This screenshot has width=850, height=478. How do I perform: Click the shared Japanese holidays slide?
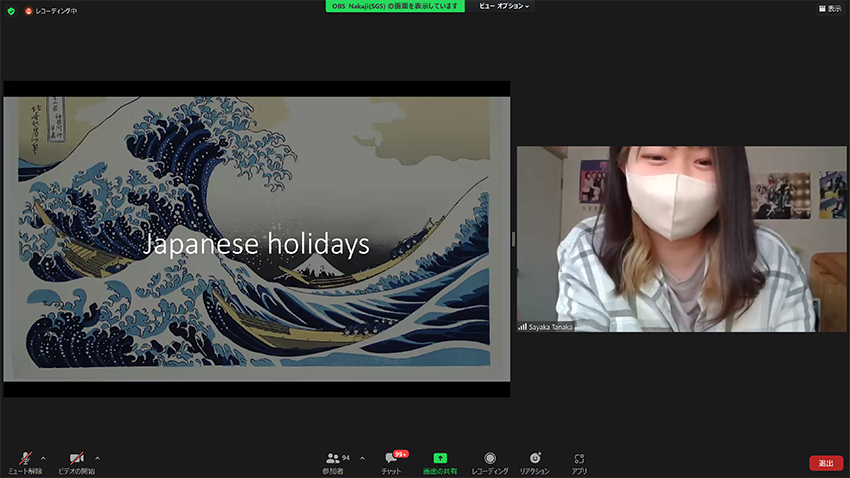point(256,239)
